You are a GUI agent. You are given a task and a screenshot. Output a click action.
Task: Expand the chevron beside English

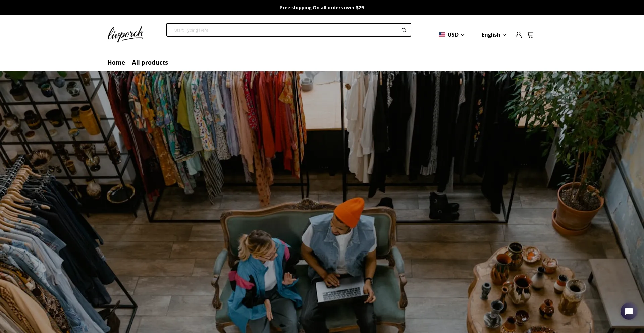504,35
